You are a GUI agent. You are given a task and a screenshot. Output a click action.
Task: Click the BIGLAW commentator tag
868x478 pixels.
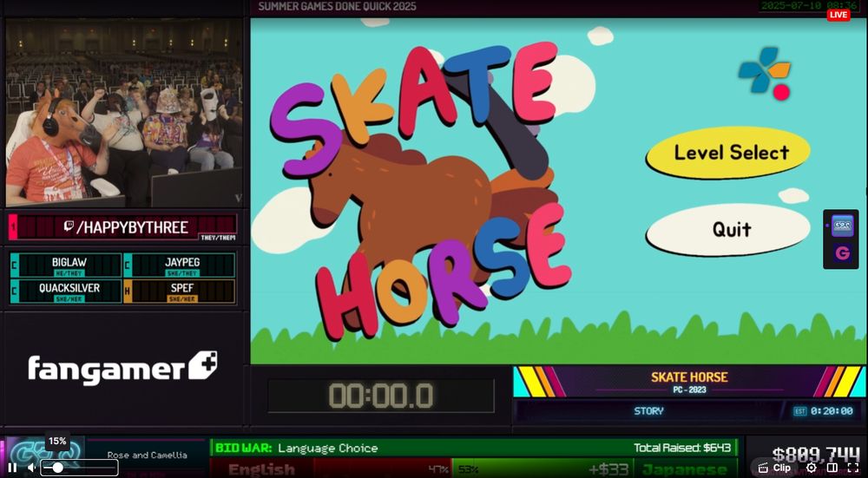(65, 265)
